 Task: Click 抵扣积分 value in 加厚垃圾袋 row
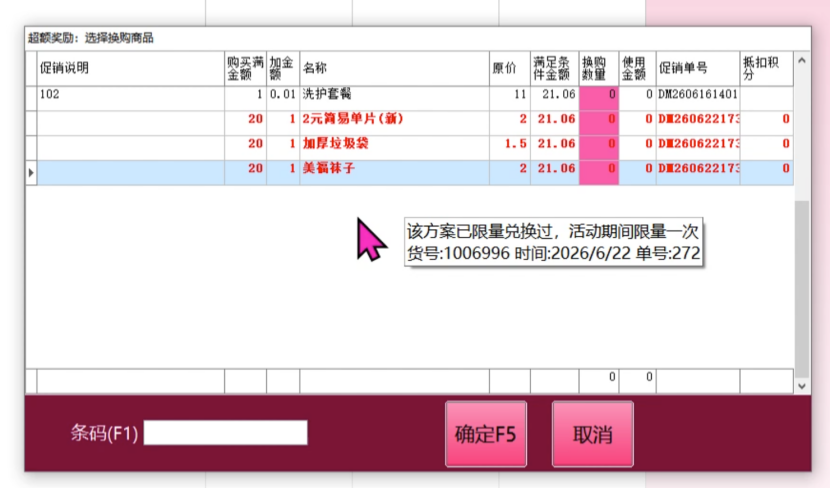(x=766, y=148)
